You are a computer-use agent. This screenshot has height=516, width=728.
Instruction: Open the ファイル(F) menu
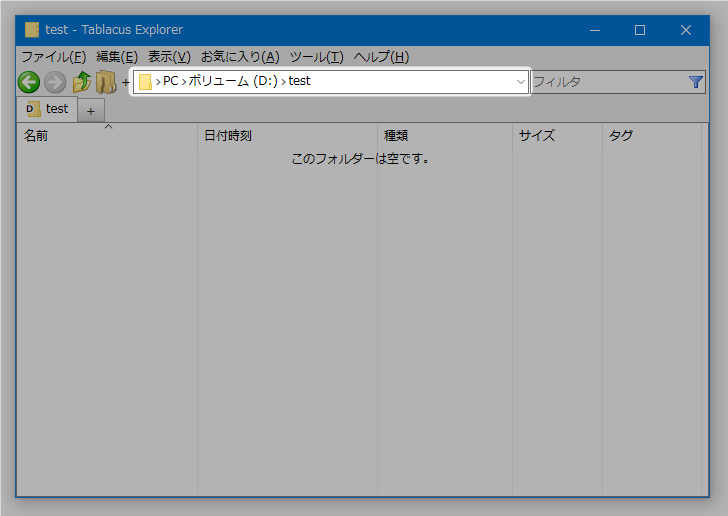[x=54, y=57]
